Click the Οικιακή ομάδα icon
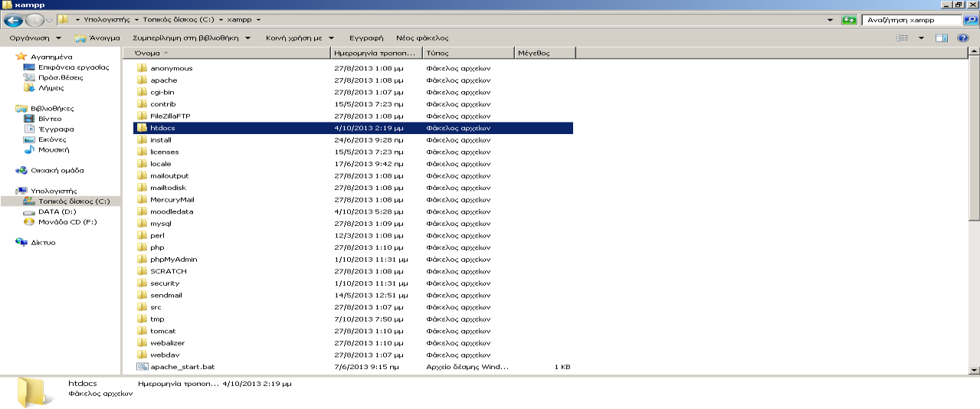Screen dimensions: 980x409 point(21,170)
